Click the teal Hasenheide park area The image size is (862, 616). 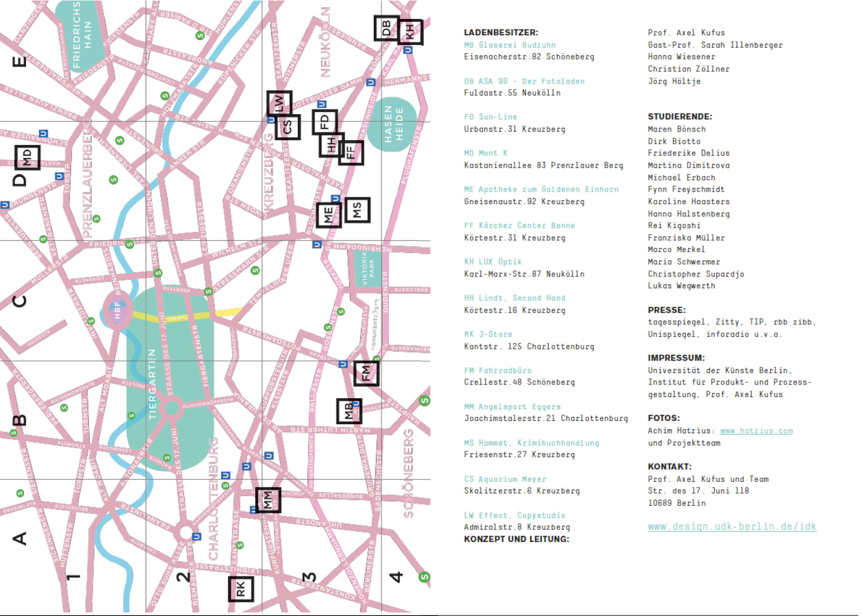click(x=392, y=124)
